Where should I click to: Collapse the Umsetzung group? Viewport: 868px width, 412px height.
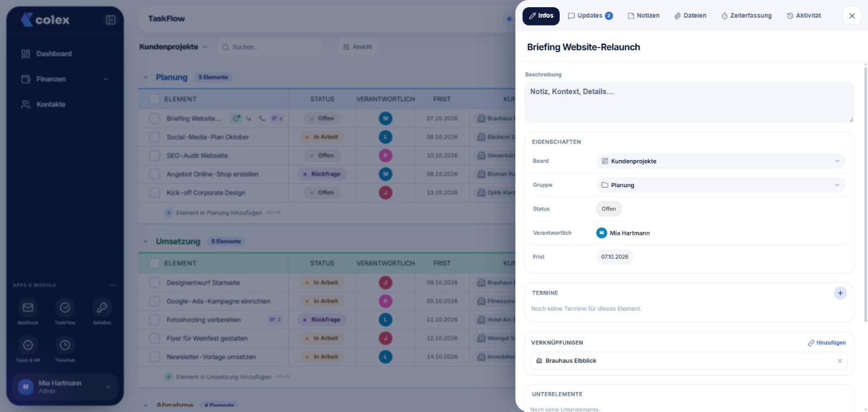(x=146, y=241)
